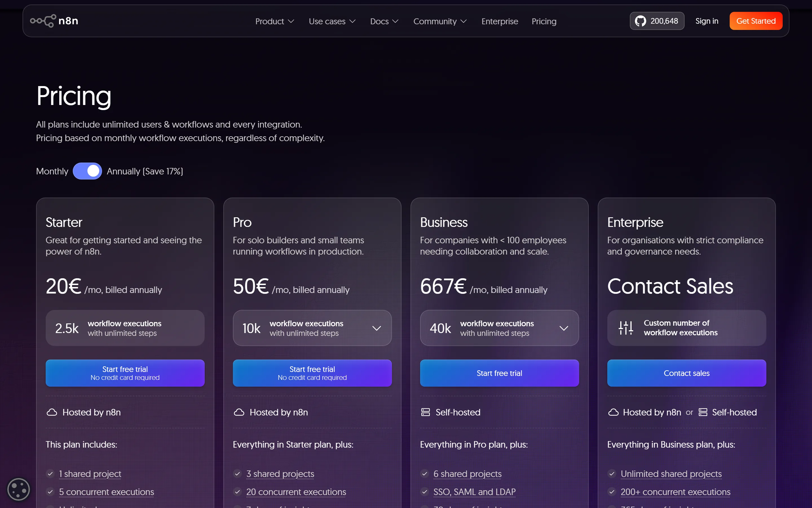Open Business 40k workflow executions dropdown

499,328
